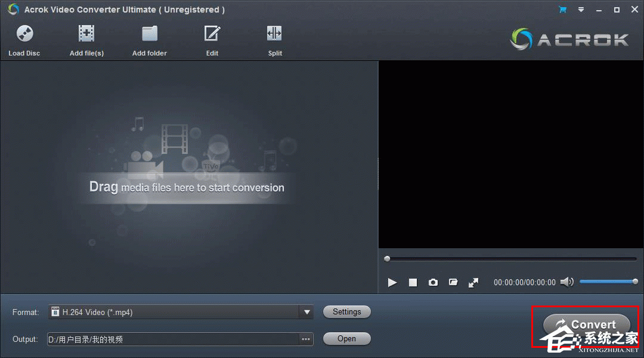Browse output path with the ellipsis button
This screenshot has width=644, height=358.
point(306,339)
